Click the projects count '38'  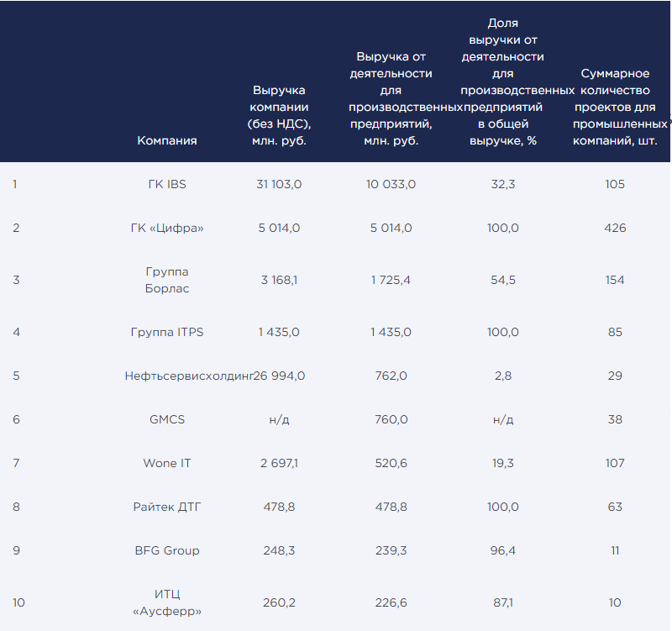(x=615, y=419)
